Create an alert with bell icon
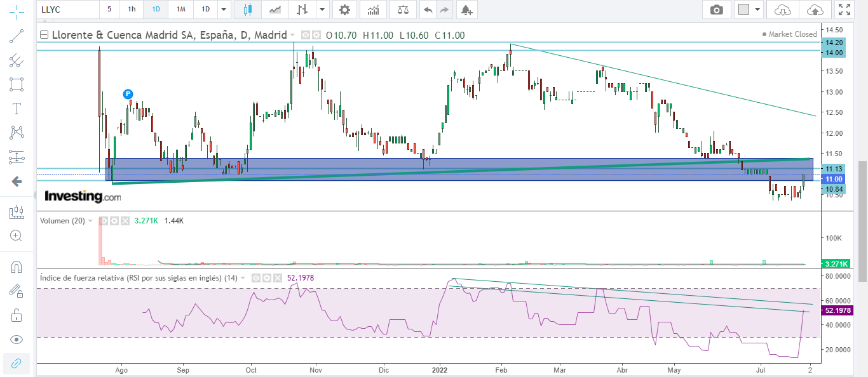 pos(467,10)
